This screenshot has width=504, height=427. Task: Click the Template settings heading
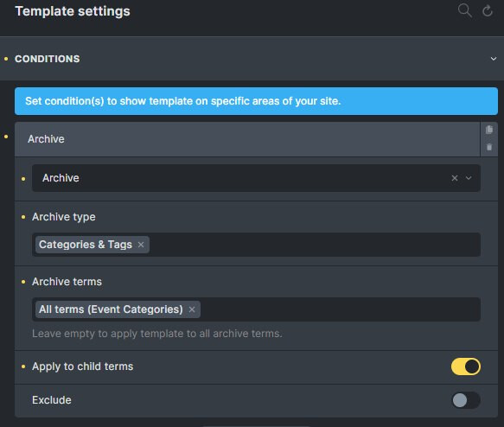[73, 11]
